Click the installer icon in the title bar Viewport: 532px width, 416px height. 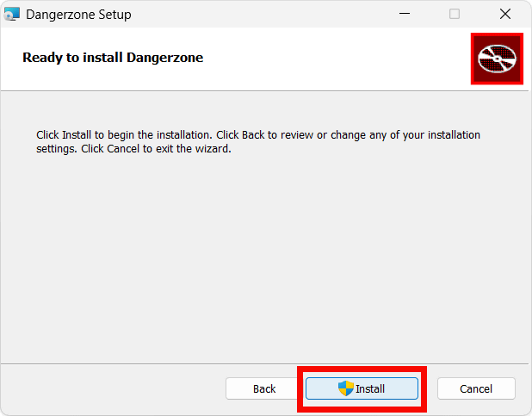pyautogui.click(x=11, y=15)
